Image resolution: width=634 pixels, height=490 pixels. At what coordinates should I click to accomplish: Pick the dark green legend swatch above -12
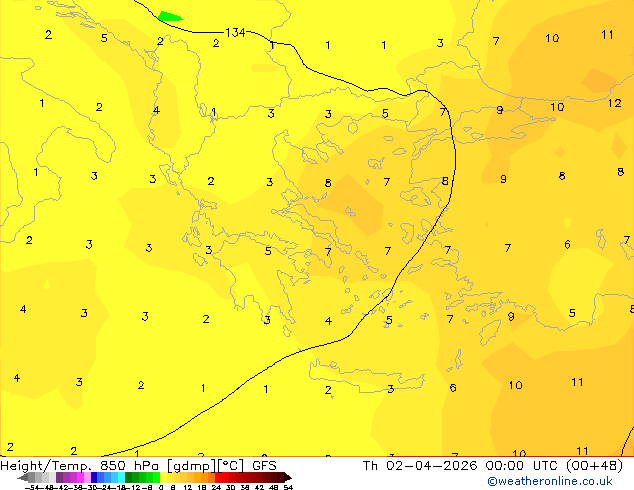click(129, 477)
